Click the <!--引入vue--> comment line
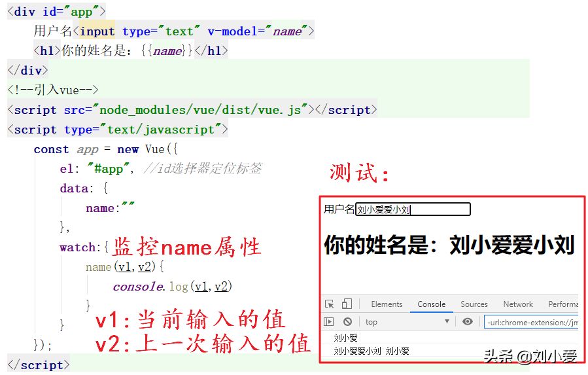 click(x=53, y=90)
